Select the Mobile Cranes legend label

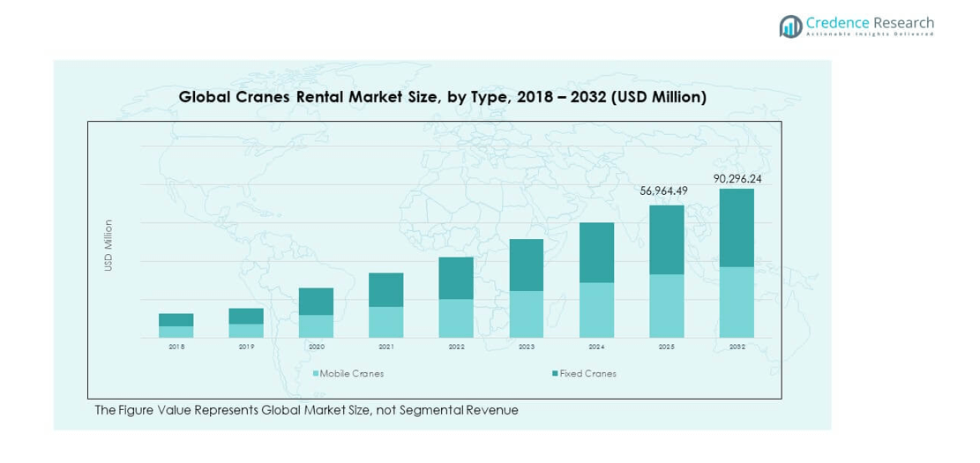351,374
